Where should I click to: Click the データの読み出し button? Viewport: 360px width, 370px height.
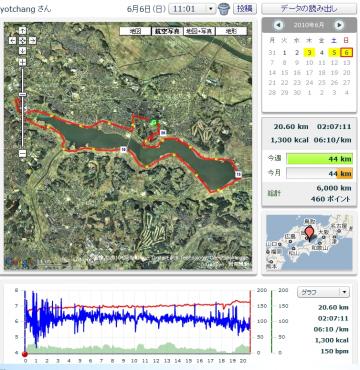(x=309, y=9)
